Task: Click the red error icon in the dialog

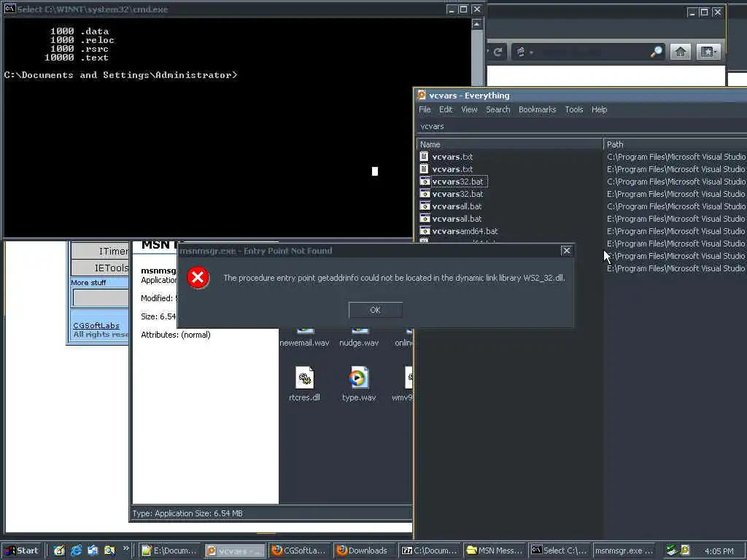Action: tap(198, 277)
